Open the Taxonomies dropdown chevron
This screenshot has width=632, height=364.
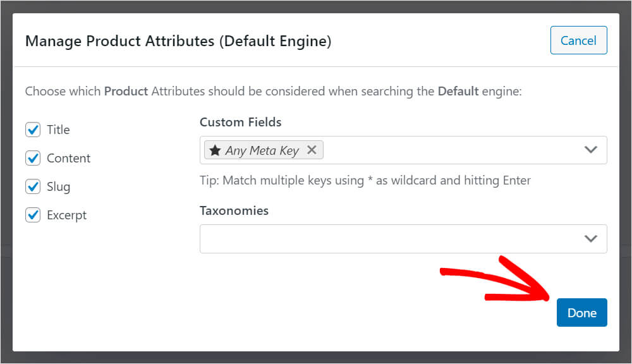pyautogui.click(x=590, y=239)
